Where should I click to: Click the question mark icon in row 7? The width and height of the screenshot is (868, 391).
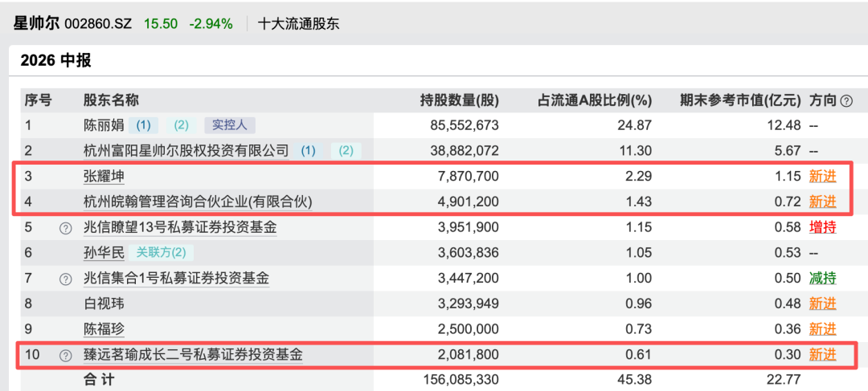coord(66,279)
